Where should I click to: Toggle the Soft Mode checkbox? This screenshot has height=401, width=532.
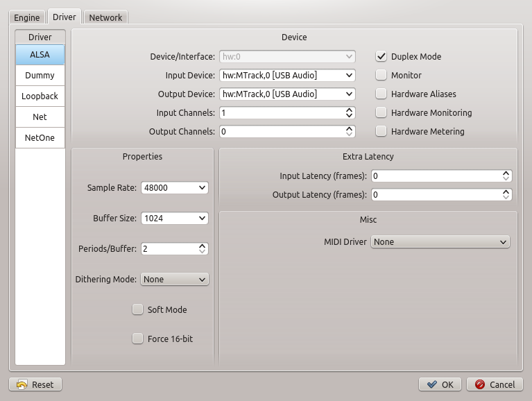[137, 309]
